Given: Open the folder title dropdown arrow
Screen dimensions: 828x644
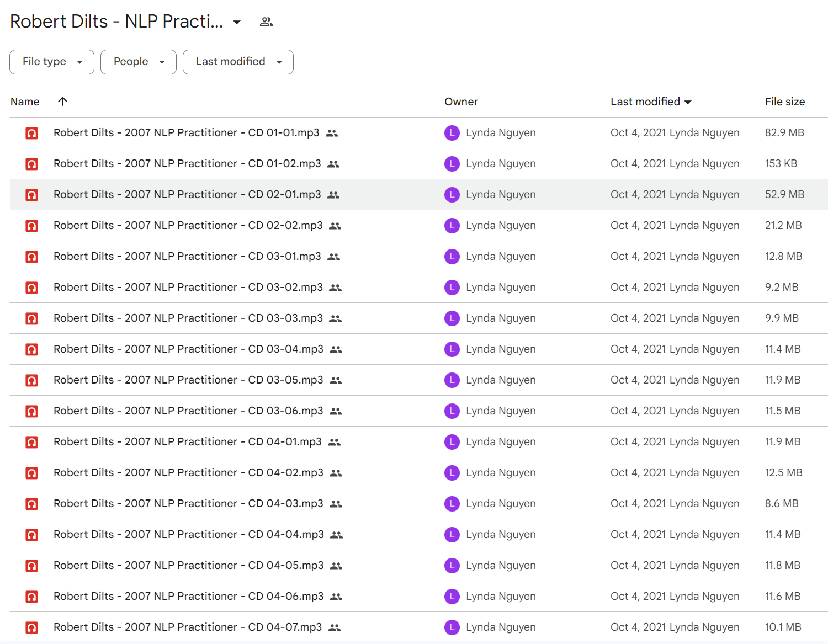Looking at the screenshot, I should tap(237, 22).
